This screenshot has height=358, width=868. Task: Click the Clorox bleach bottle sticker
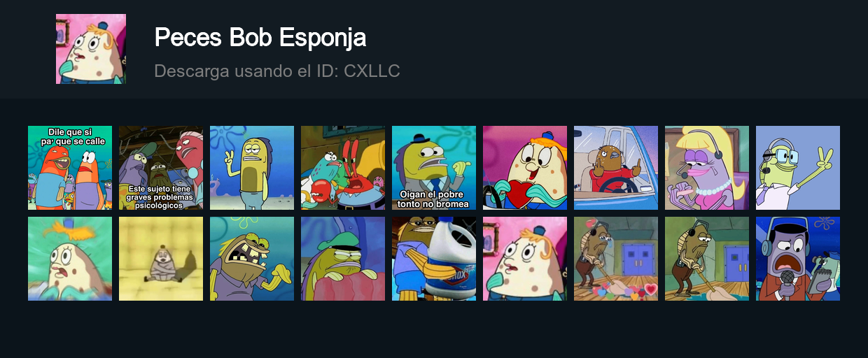tap(434, 259)
